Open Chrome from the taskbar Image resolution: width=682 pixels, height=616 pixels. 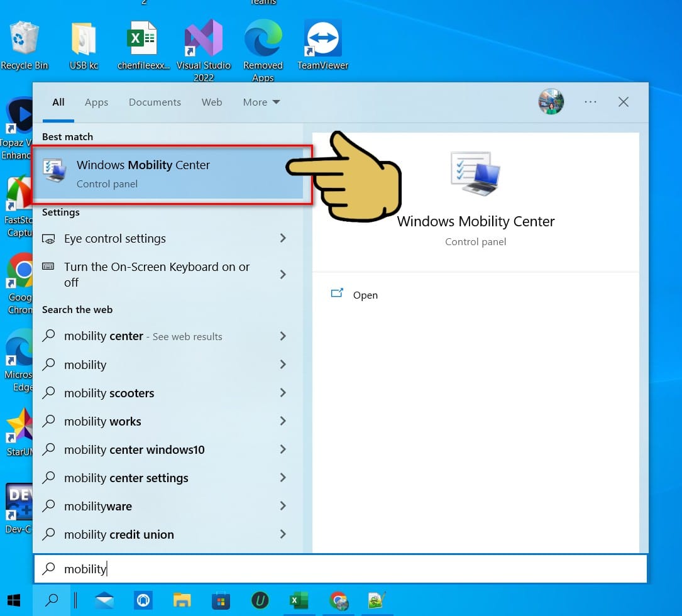[338, 600]
